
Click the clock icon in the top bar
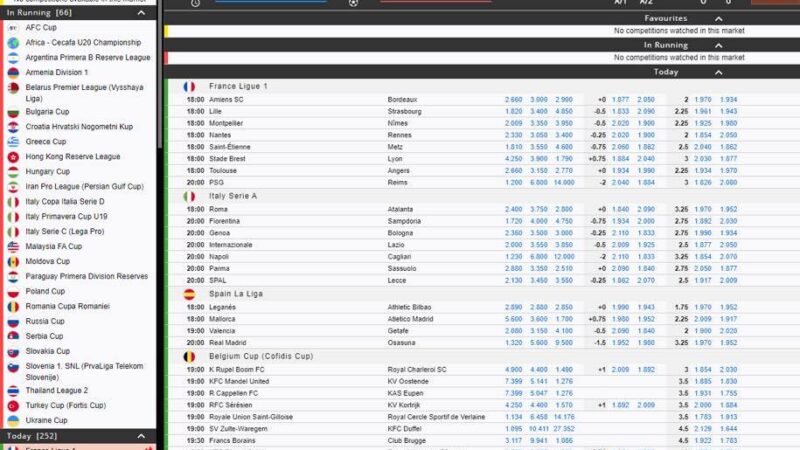click(195, 3)
